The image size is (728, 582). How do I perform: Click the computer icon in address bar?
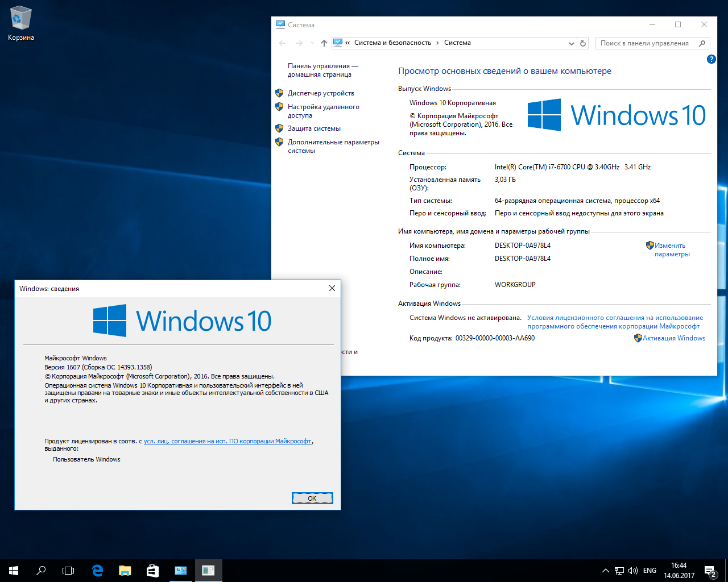point(338,43)
